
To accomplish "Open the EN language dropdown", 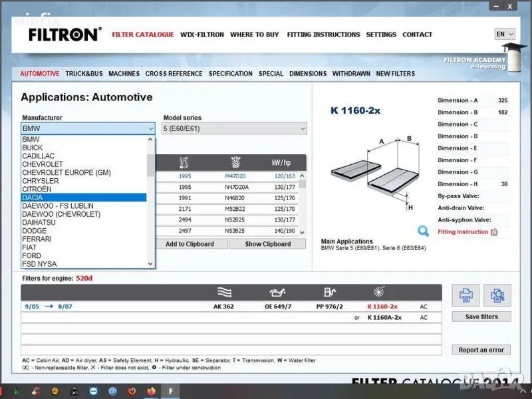I will point(505,34).
